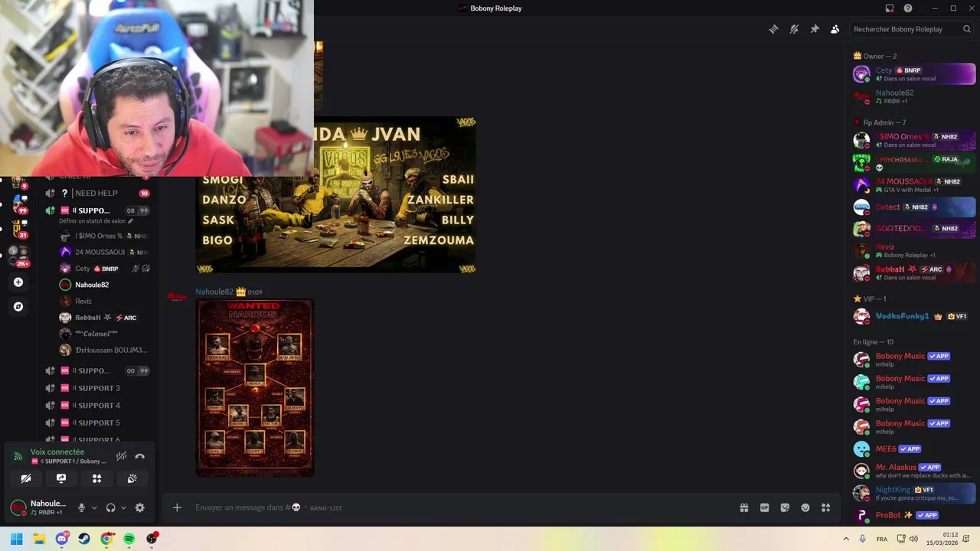Open input device dropdown beside microphone
980x551 pixels.
click(x=94, y=507)
